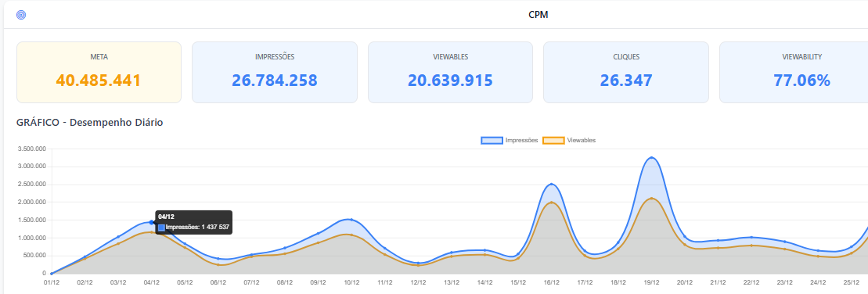Viewport: 868px width, 294px height.
Task: Click the 22/12 point on Impressões line
Action: 751,237
